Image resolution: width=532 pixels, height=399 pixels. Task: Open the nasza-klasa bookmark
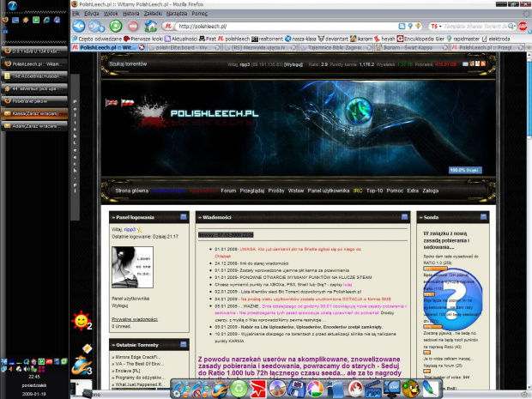pos(300,39)
